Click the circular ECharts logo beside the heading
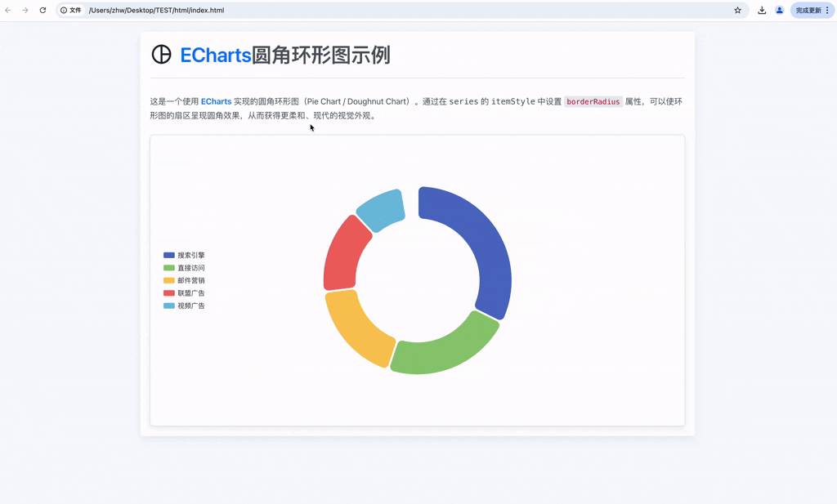 (x=162, y=56)
